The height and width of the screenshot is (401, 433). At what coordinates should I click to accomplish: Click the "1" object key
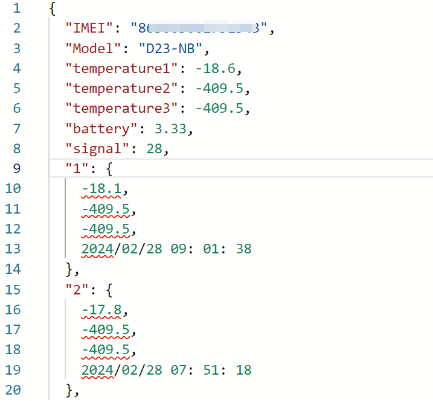click(x=77, y=168)
